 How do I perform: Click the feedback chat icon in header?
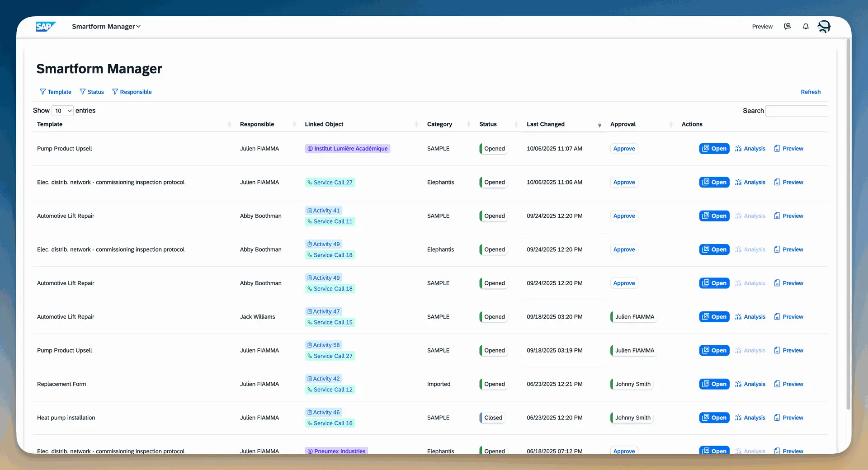coord(787,27)
